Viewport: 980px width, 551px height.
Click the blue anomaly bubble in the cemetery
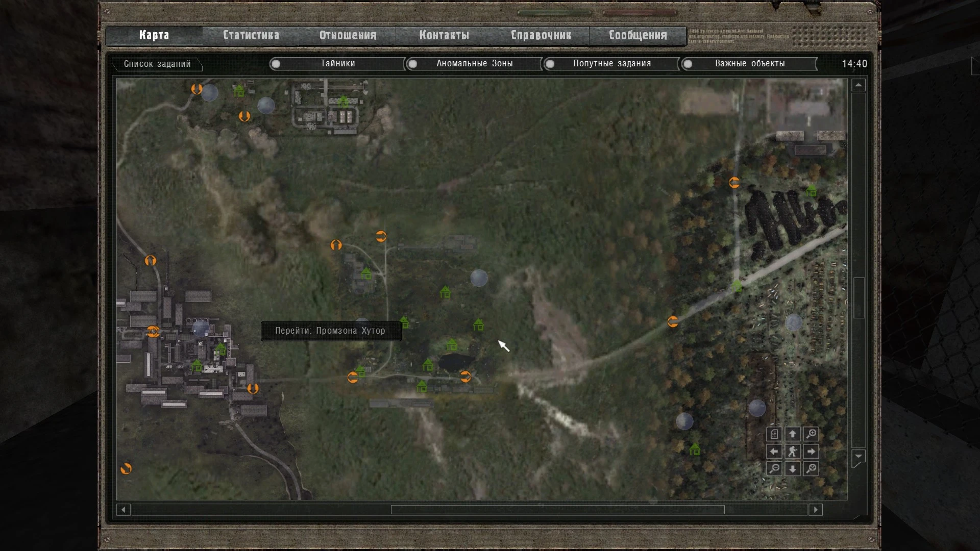(x=793, y=323)
